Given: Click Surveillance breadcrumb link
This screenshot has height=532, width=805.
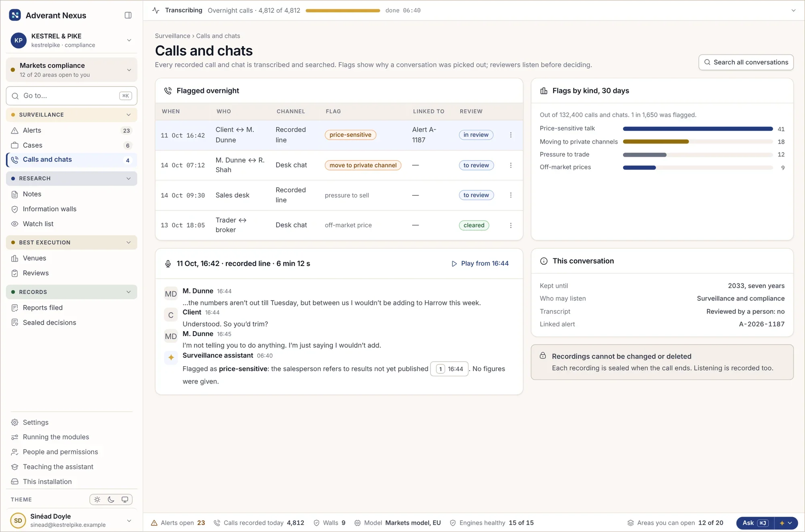Looking at the screenshot, I should [x=172, y=36].
